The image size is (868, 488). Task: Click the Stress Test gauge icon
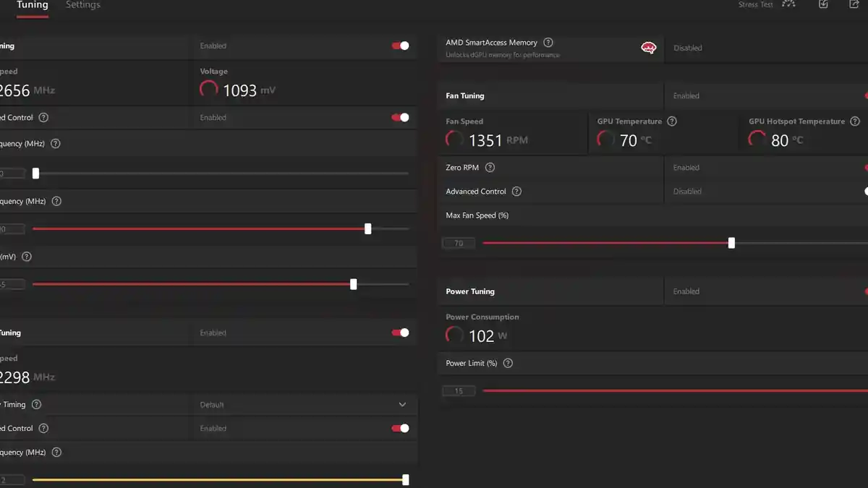click(x=788, y=4)
